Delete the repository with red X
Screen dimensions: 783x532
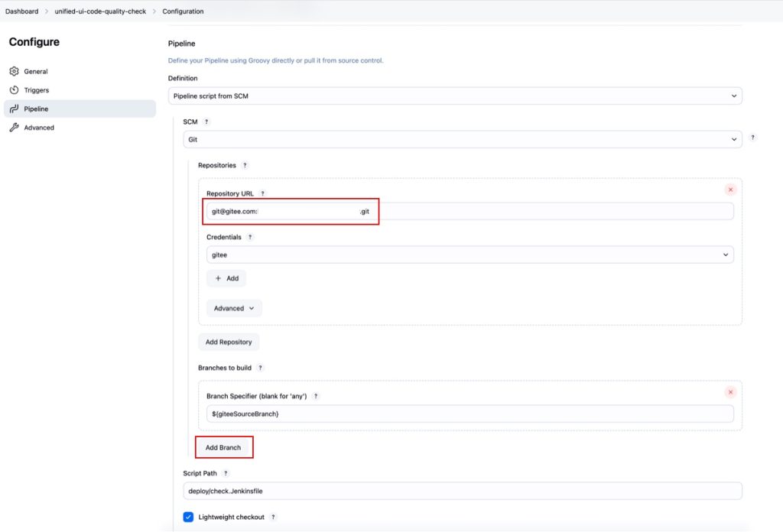[730, 190]
